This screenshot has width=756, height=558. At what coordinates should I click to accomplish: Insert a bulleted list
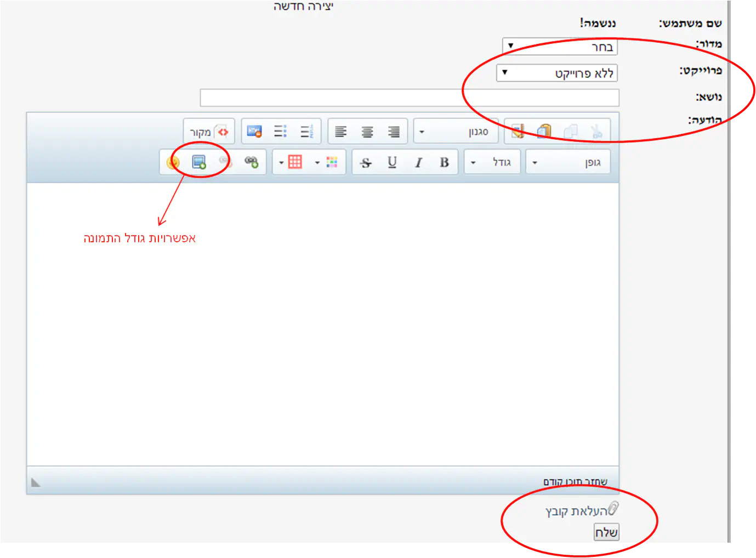pos(280,132)
